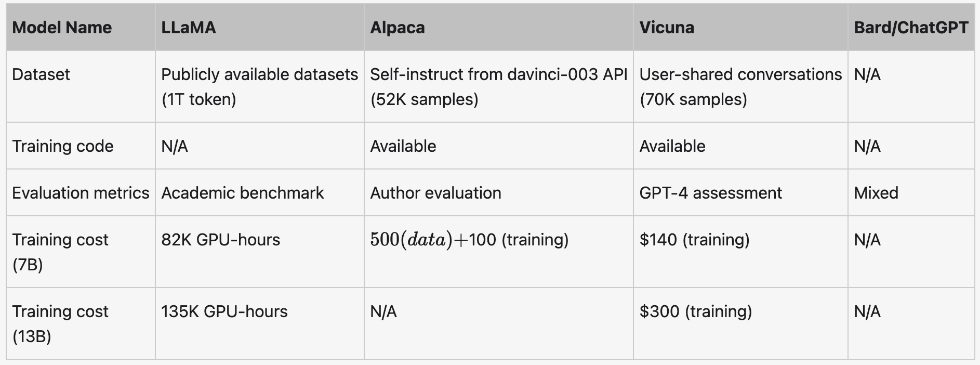The image size is (980, 365).
Task: Click the Vicuna column header
Action: (740, 28)
